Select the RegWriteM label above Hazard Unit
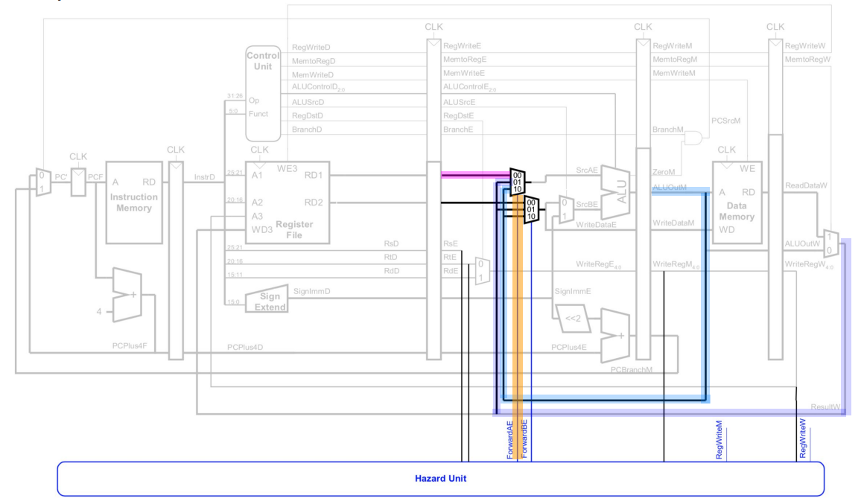The image size is (864, 504). (x=719, y=439)
